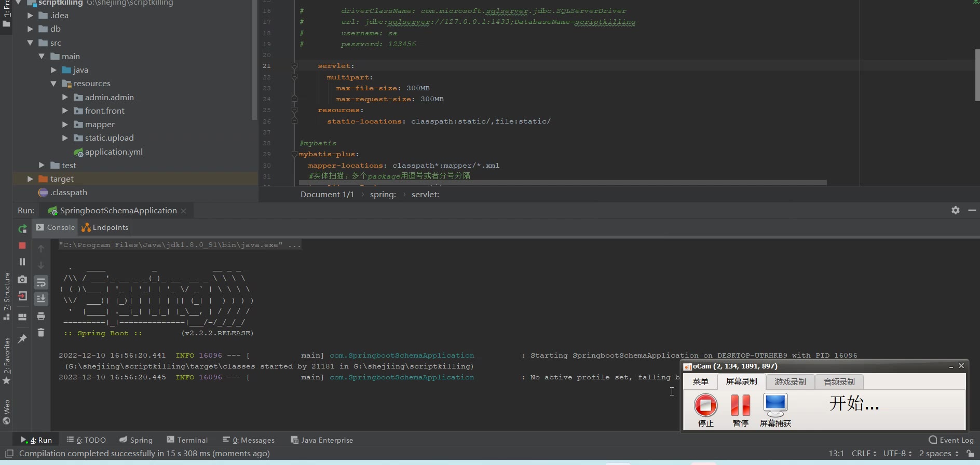Viewport: 980px width, 465px height.
Task: Click 'servlet:' in editor breadcrumb
Action: pyautogui.click(x=425, y=195)
